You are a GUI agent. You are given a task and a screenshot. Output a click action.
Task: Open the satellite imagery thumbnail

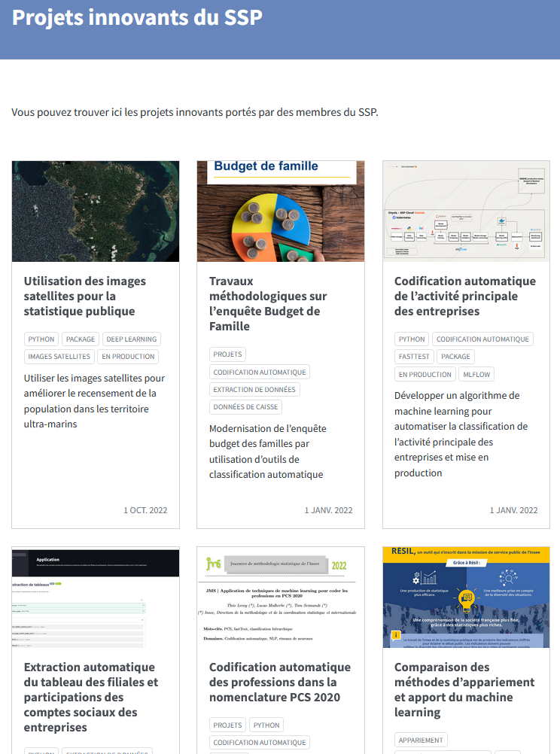96,211
